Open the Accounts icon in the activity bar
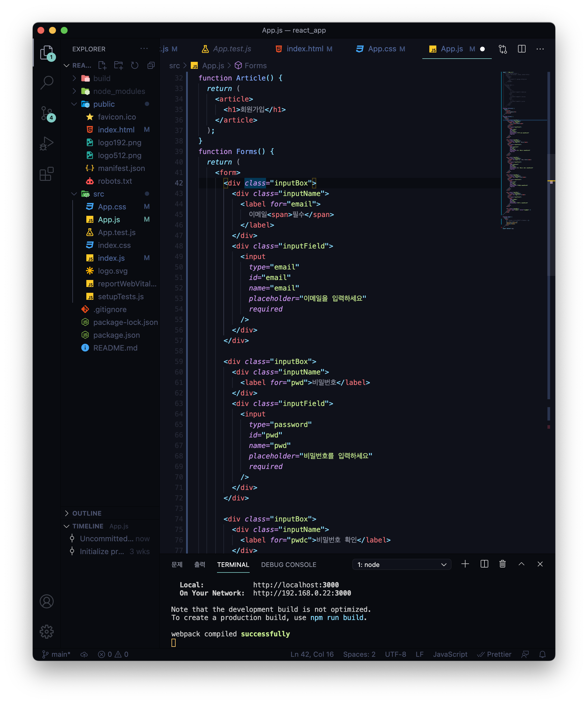 (x=47, y=601)
